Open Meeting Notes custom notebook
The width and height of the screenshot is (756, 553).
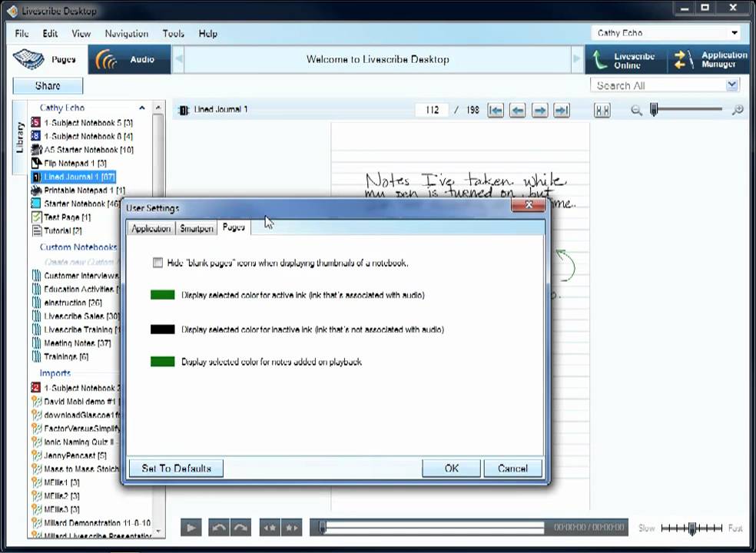pyautogui.click(x=72, y=343)
